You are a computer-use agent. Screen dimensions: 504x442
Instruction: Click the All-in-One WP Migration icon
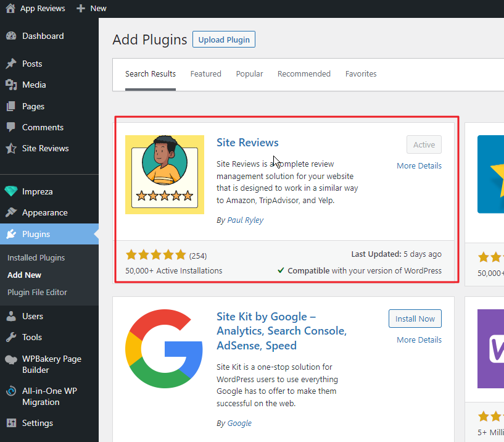11,391
